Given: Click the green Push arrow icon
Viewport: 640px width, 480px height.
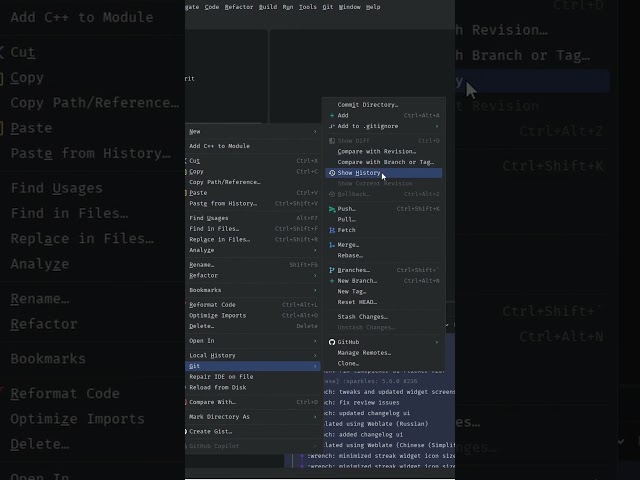Looking at the screenshot, I should (332, 209).
